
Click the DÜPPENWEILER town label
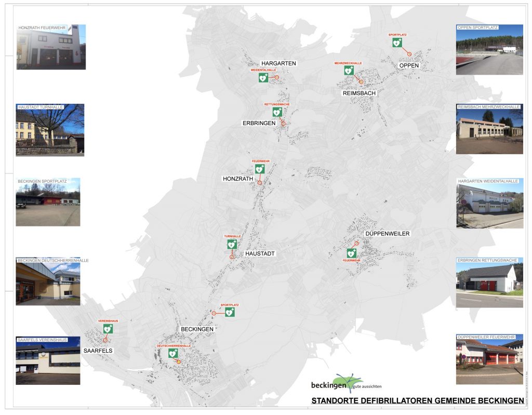(387, 233)
